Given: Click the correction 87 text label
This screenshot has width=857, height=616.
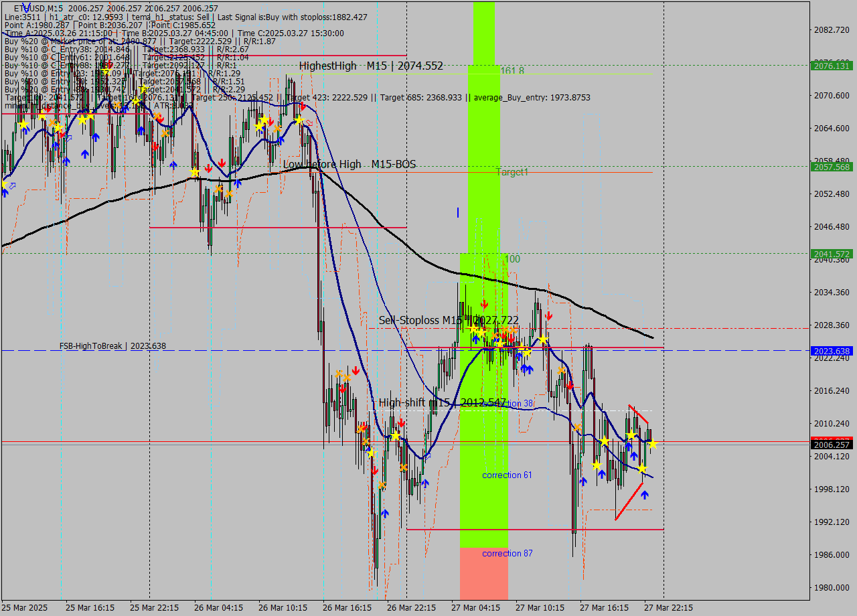Looking at the screenshot, I should 507,553.
